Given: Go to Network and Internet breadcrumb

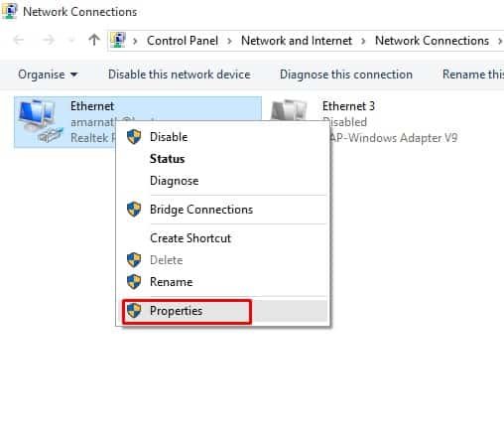Looking at the screenshot, I should [297, 41].
